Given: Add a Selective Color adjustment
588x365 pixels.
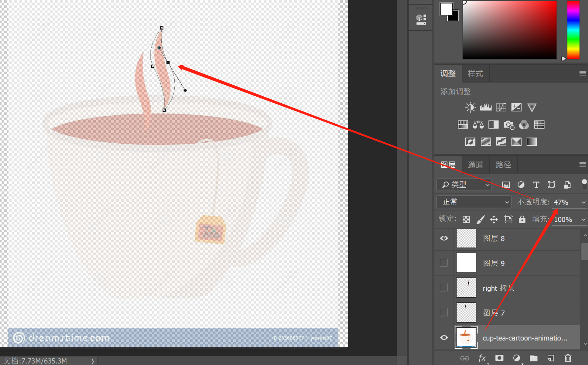Looking at the screenshot, I should point(516,142).
